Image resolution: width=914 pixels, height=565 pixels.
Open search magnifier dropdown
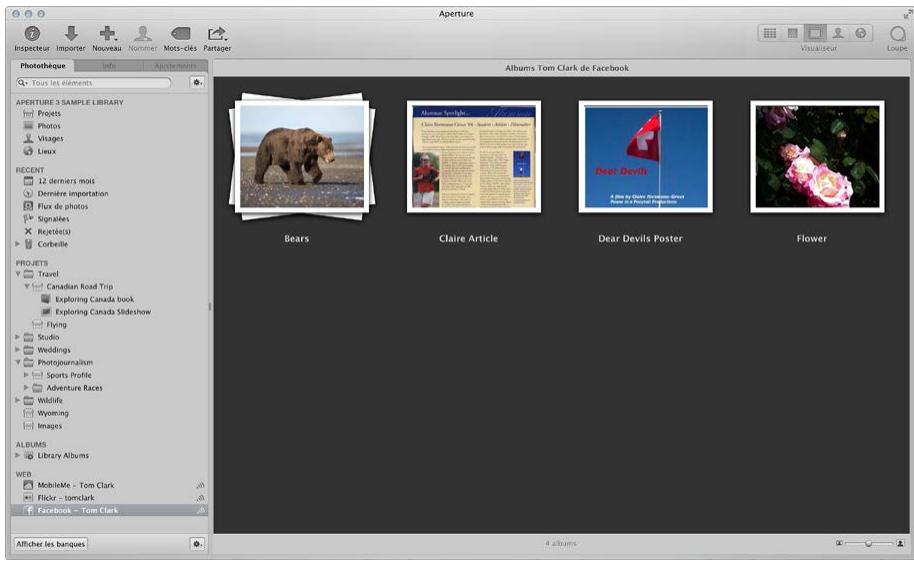click(x=23, y=83)
